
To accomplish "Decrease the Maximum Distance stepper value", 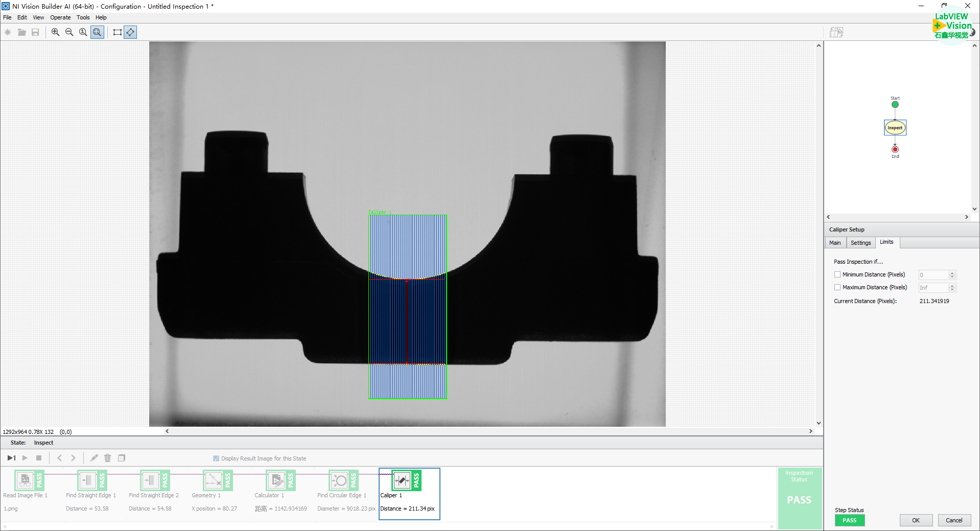I will (952, 290).
